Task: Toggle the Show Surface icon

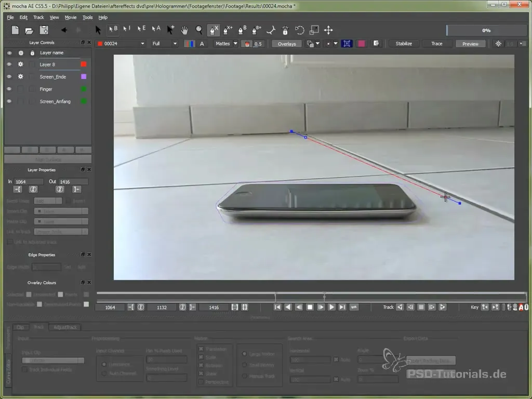Action: (347, 44)
